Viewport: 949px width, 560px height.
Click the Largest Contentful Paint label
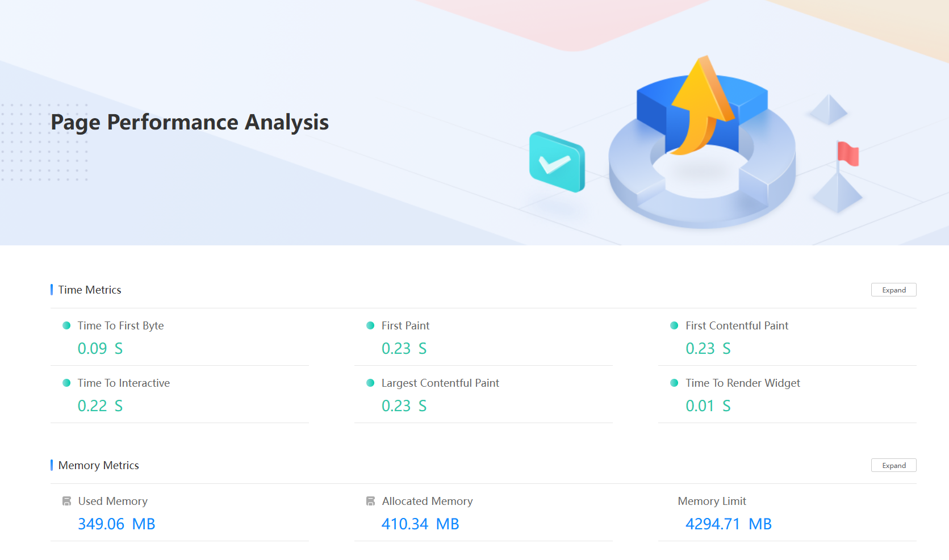pos(440,383)
